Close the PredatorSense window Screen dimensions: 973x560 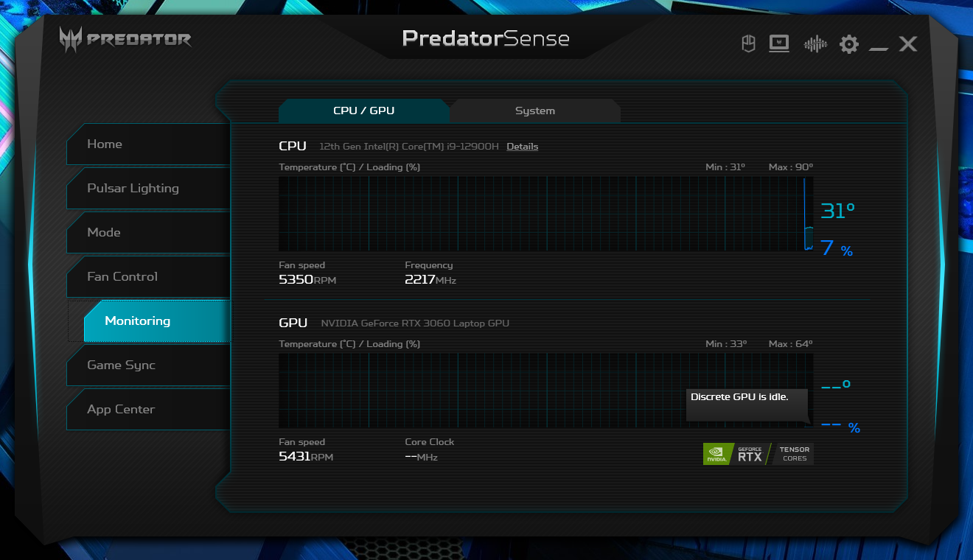point(908,44)
